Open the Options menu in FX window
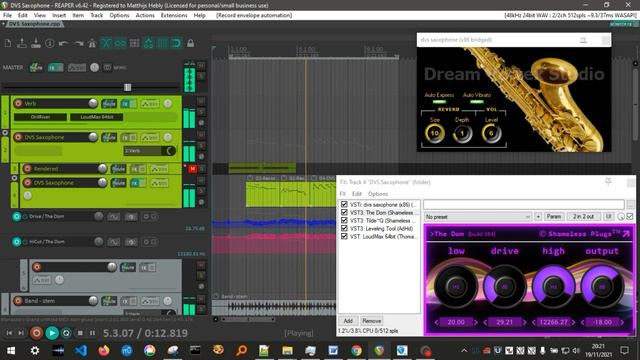The height and width of the screenshot is (360, 640). point(378,194)
